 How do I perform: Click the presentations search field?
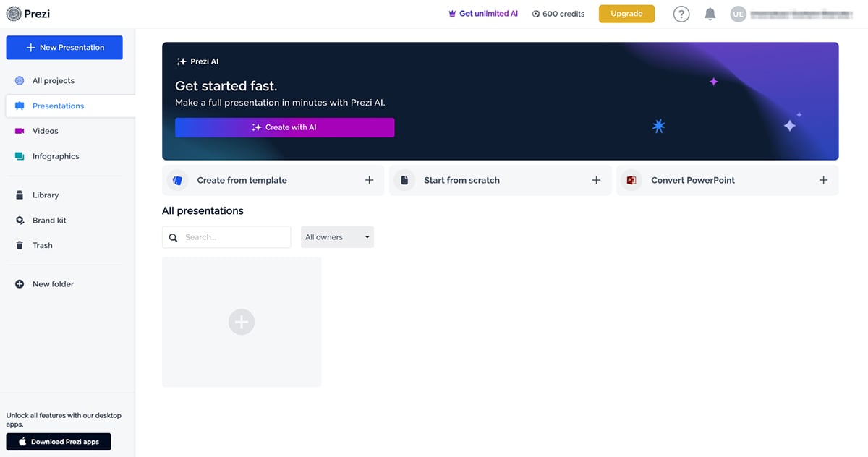coord(234,237)
